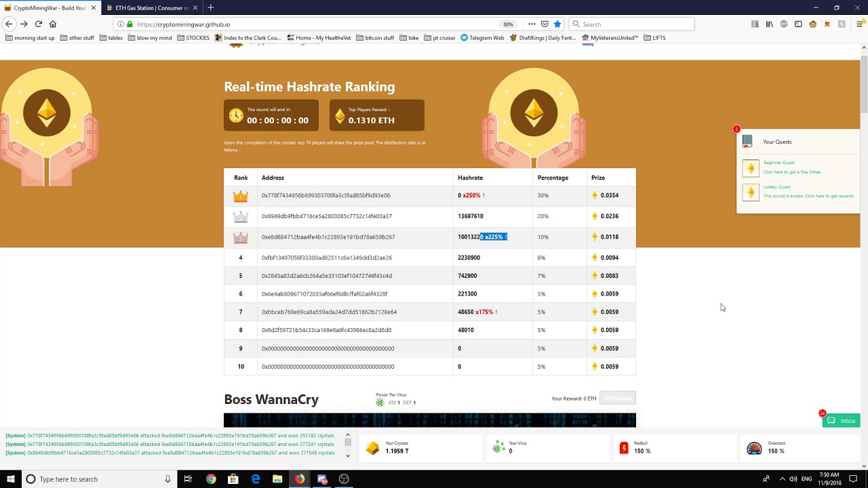Open the Firefox hamburger menu
The width and height of the screenshot is (868, 488).
click(x=859, y=24)
